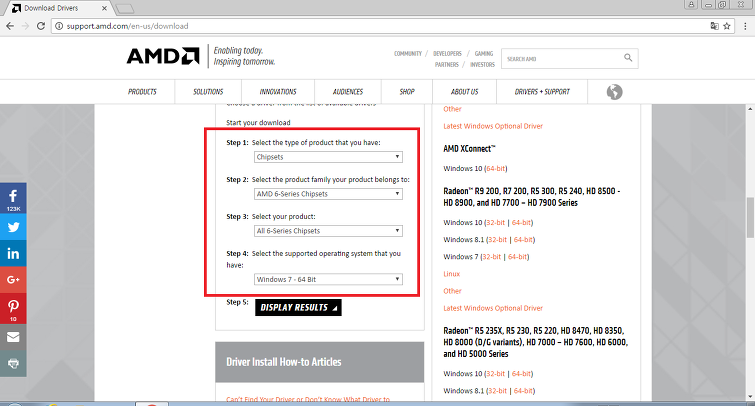Screen dimensions: 755x406
Task: Click Driver Install How-to Articles heading
Action: pyautogui.click(x=284, y=362)
